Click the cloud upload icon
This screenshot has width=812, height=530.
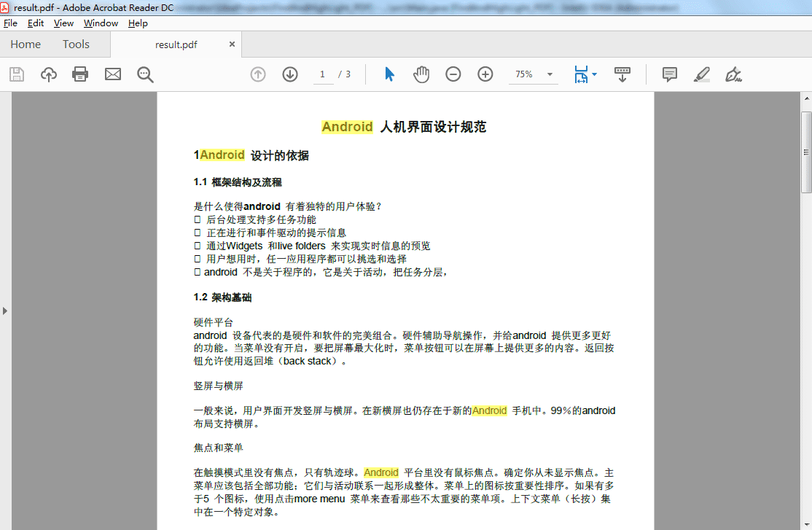point(49,74)
